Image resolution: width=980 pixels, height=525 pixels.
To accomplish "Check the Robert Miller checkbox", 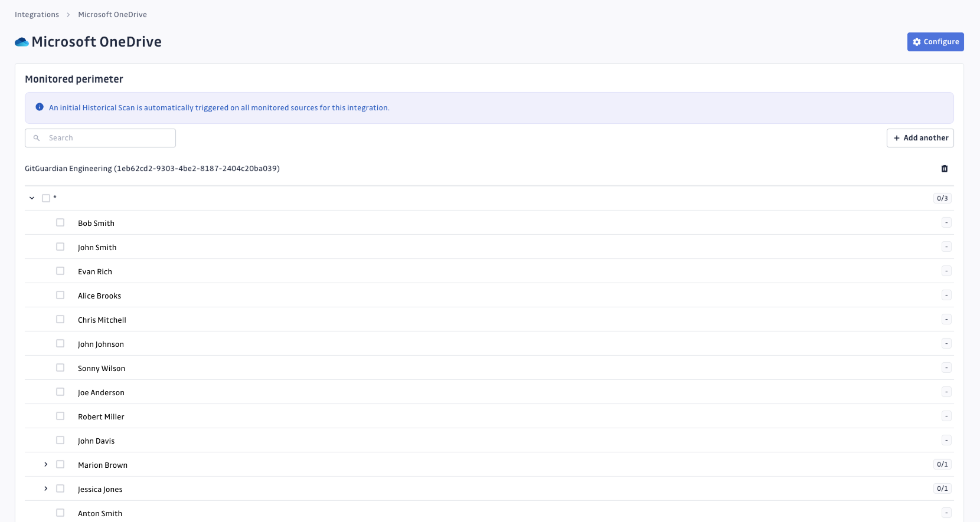I will coord(60,416).
